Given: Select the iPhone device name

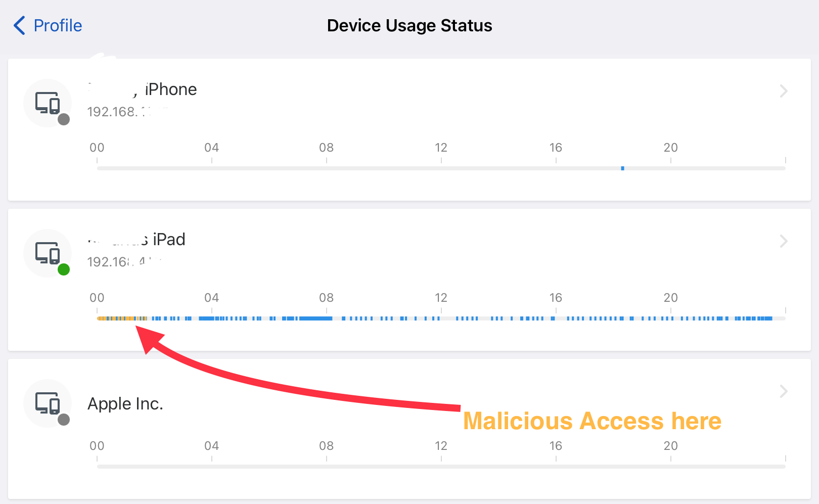Looking at the screenshot, I should [x=142, y=89].
